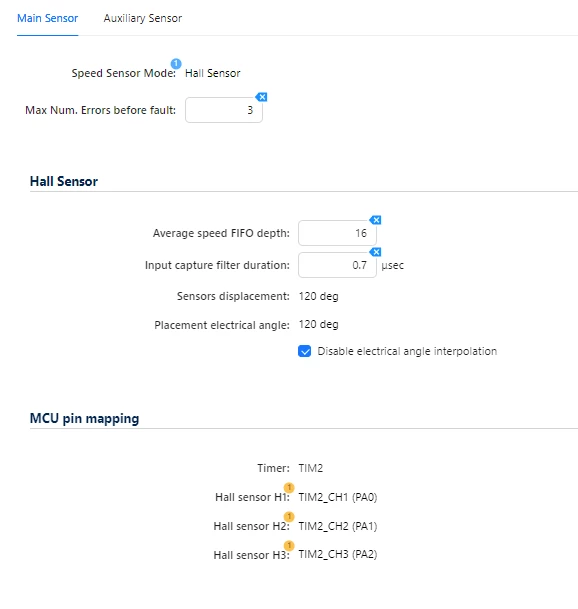Screen dimensions: 578x609
Task: Select the Main Sensor tab
Action: (47, 18)
